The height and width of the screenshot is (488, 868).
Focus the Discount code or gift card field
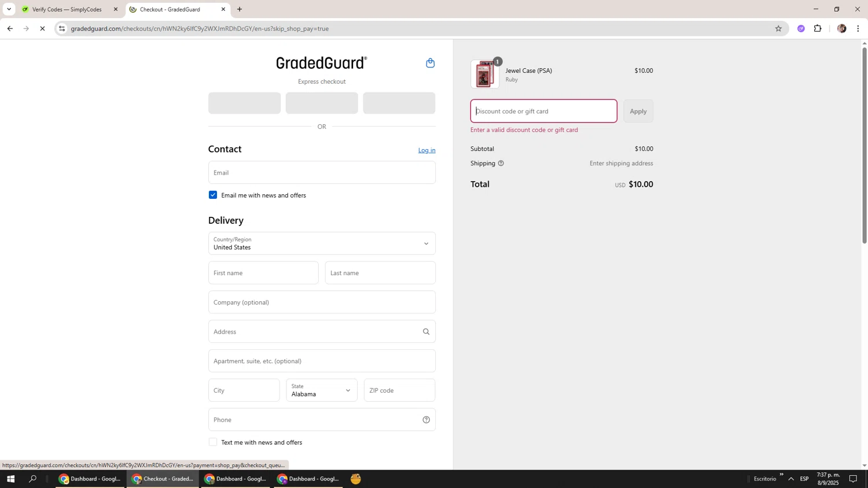click(543, 111)
